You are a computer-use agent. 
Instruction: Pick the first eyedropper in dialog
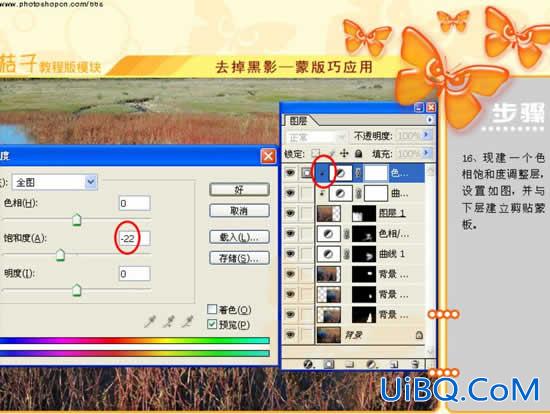pyautogui.click(x=150, y=321)
